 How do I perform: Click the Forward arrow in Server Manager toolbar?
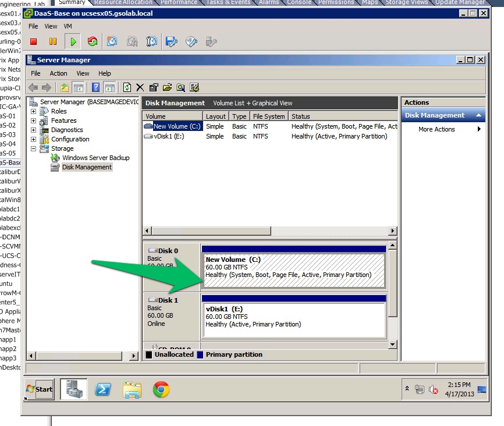[47, 87]
